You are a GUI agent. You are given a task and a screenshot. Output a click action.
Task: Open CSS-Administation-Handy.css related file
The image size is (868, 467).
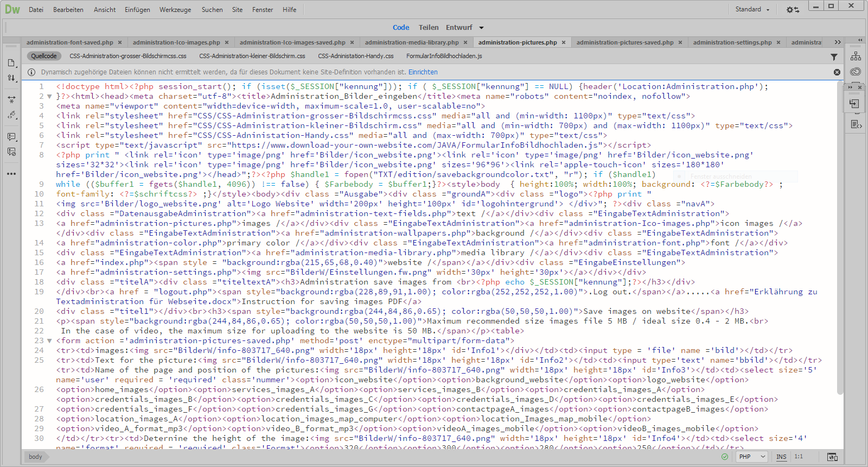click(x=356, y=56)
